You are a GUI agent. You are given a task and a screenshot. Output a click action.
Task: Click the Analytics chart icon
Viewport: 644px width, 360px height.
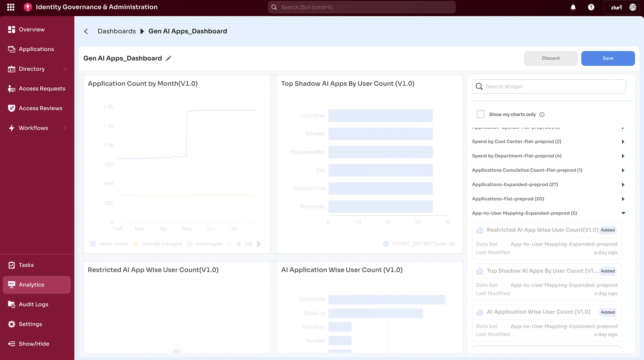(x=12, y=285)
